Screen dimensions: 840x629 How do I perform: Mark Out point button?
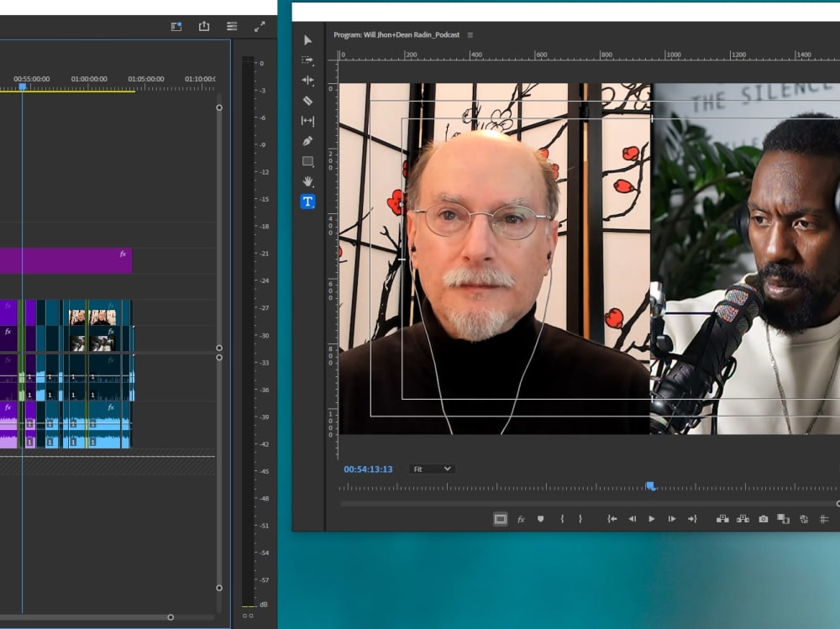click(580, 519)
